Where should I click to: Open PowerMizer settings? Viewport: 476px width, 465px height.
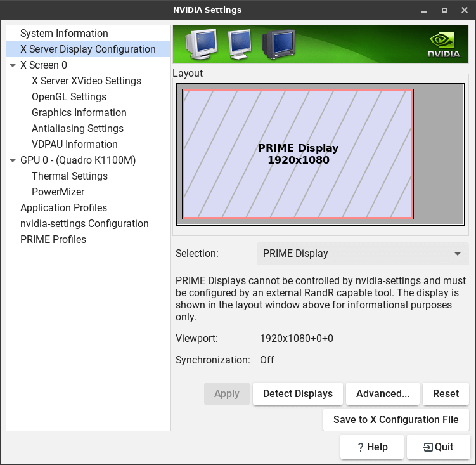(58, 192)
